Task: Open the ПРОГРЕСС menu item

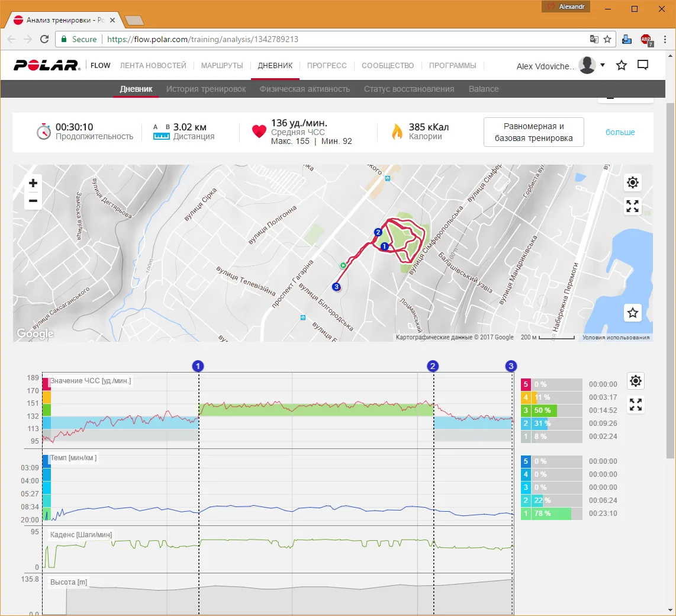Action: coord(327,66)
